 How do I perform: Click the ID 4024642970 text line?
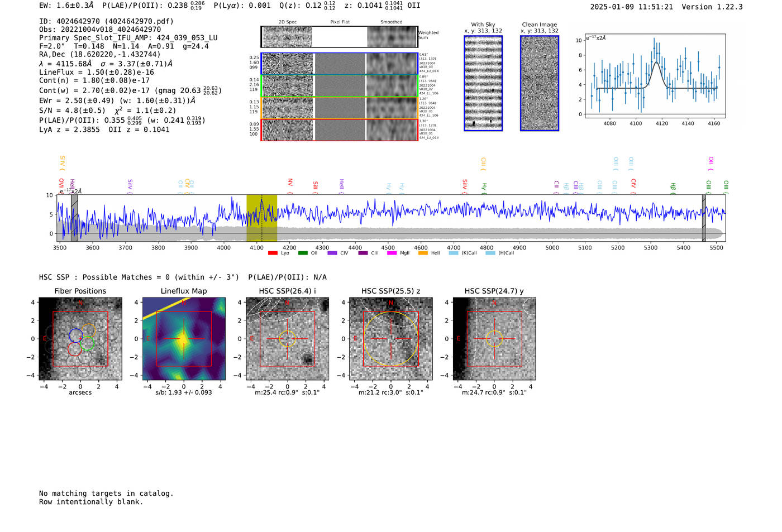tap(106, 21)
